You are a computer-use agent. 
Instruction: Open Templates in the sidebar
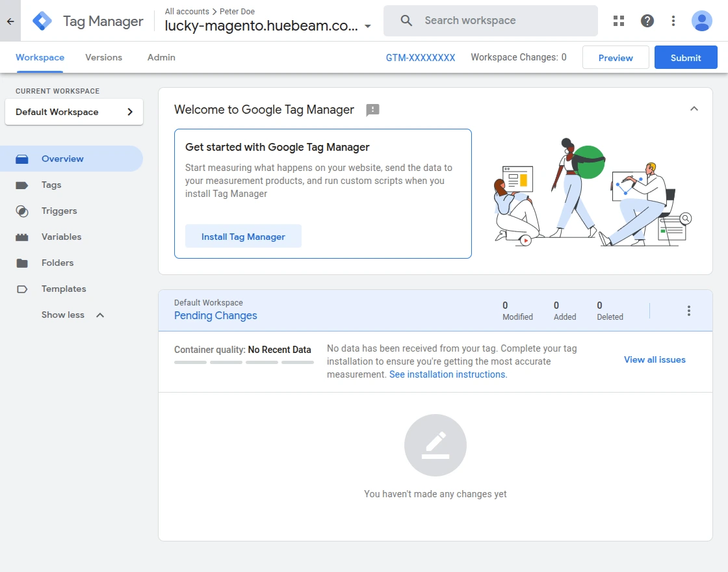tap(71, 289)
